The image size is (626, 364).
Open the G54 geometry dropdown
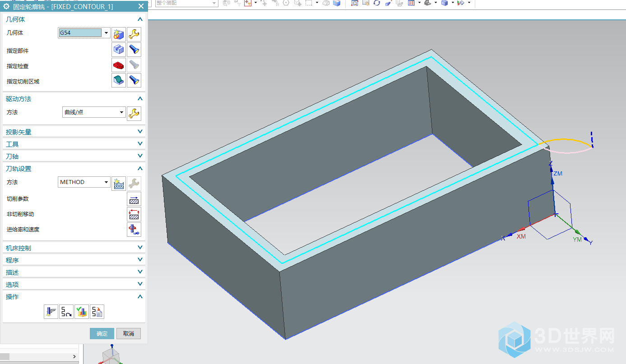click(106, 33)
